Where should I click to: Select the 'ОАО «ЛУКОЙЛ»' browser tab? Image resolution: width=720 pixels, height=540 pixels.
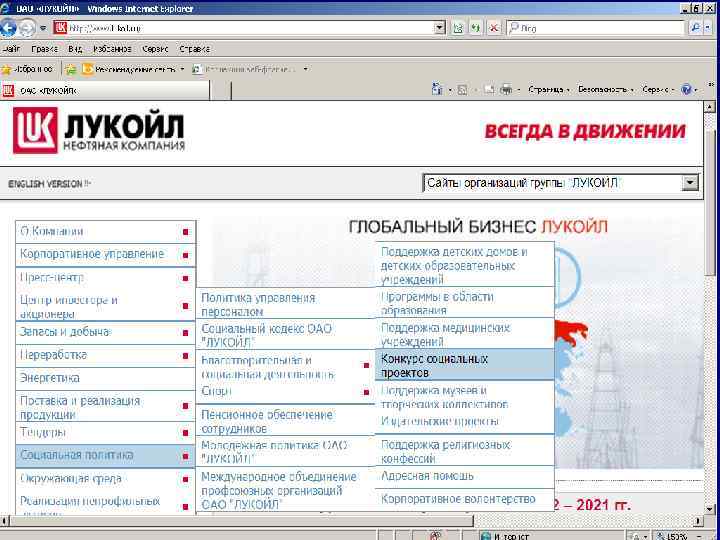[x=105, y=90]
